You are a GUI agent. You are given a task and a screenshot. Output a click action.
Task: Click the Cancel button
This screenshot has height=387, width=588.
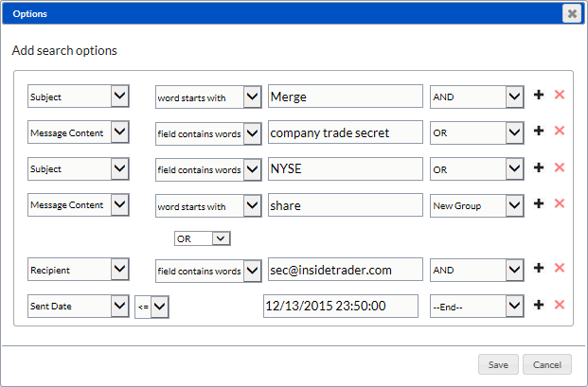point(547,364)
